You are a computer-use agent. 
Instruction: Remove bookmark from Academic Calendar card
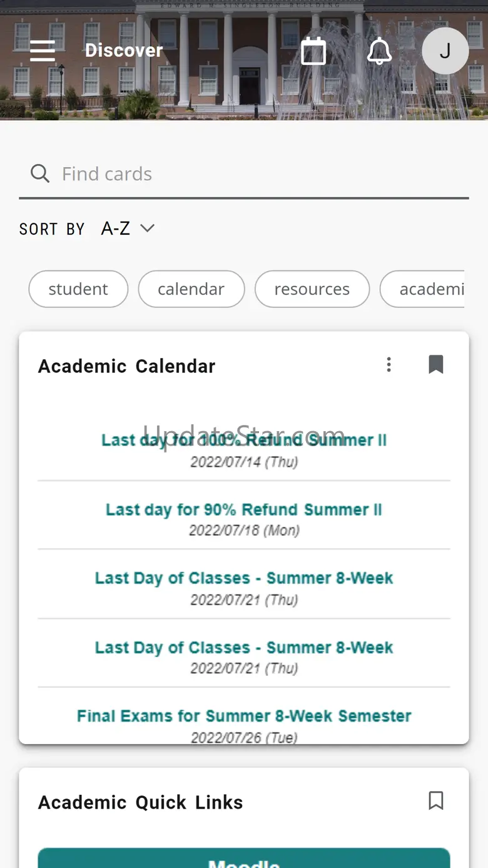tap(436, 365)
